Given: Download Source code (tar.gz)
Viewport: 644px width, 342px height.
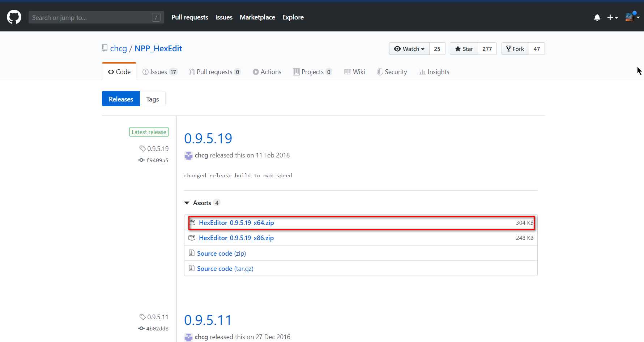Looking at the screenshot, I should [x=225, y=269].
